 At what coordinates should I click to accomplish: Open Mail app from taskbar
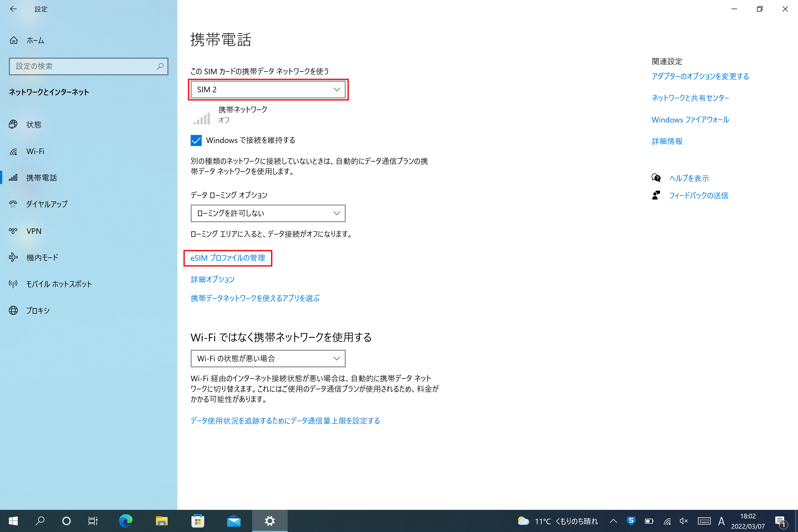[234, 521]
